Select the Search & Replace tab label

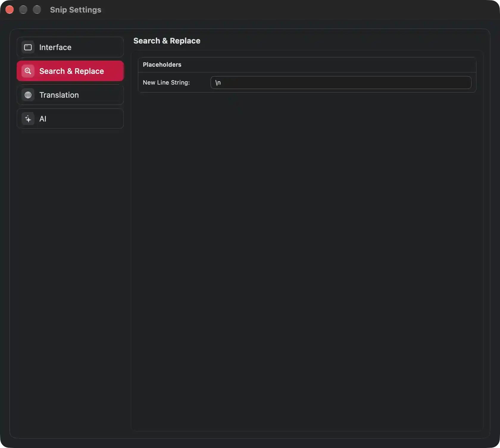click(x=71, y=71)
